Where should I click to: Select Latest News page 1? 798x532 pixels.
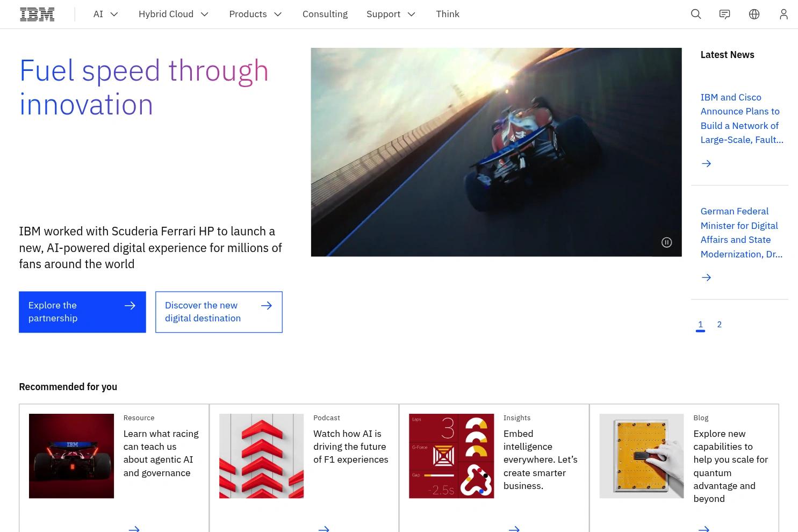tap(700, 325)
